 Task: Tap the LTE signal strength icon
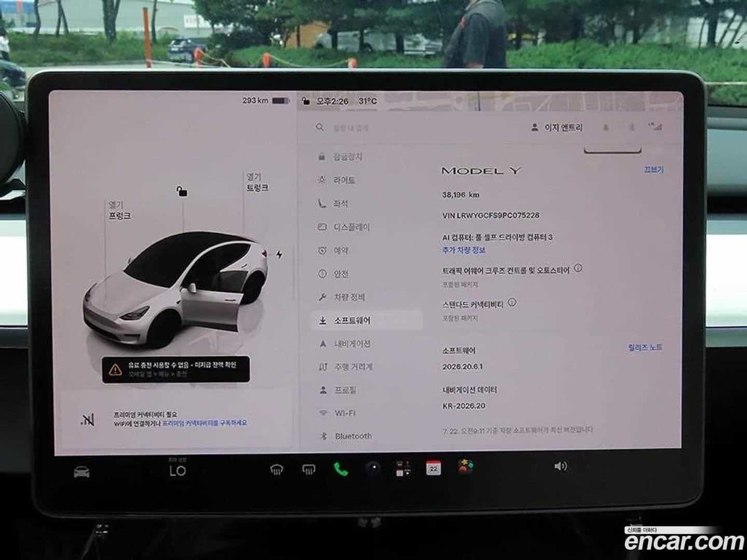[655, 127]
